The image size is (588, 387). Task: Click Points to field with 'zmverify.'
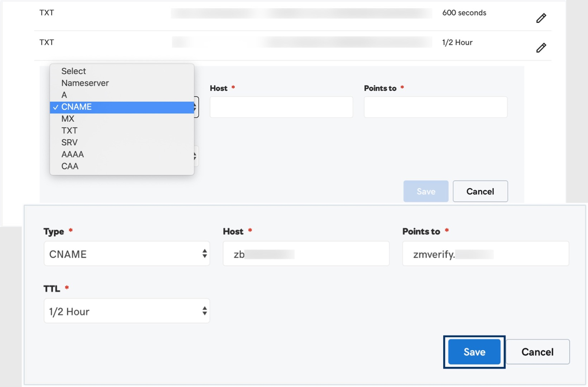pyautogui.click(x=486, y=253)
